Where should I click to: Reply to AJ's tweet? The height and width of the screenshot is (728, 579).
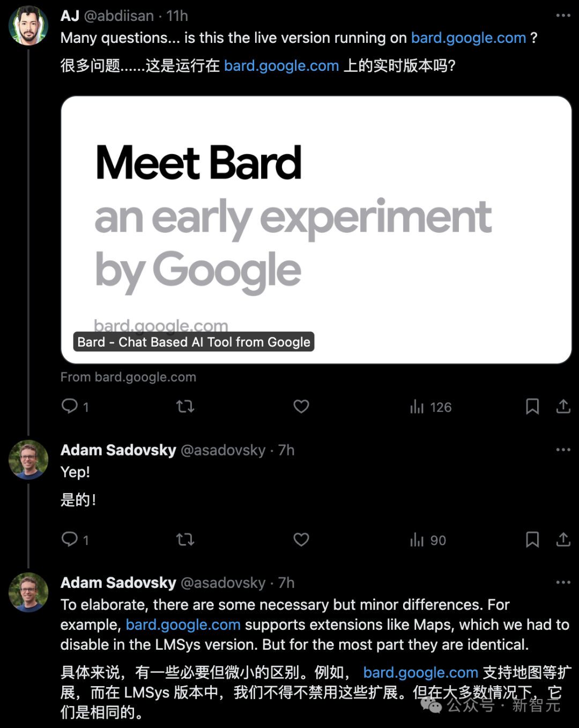click(70, 406)
